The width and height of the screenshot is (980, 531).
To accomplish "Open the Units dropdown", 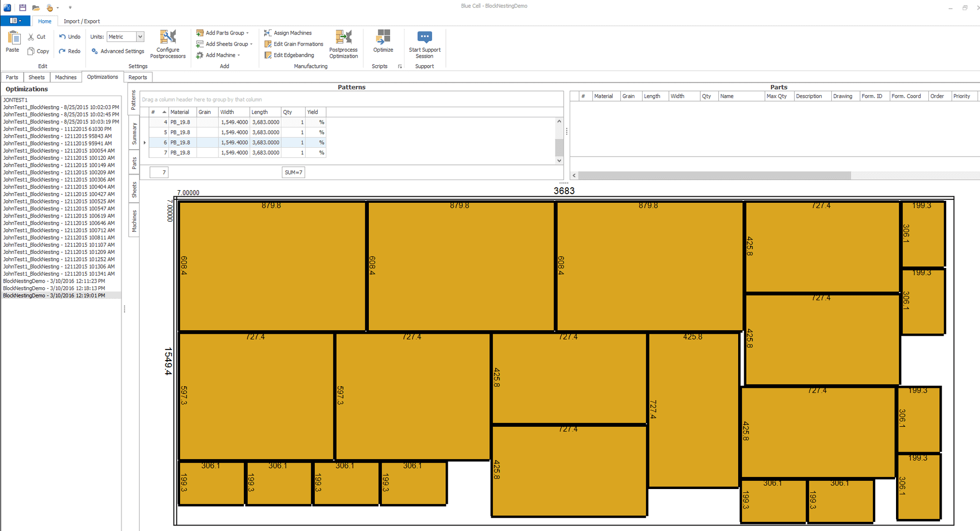I will [140, 37].
